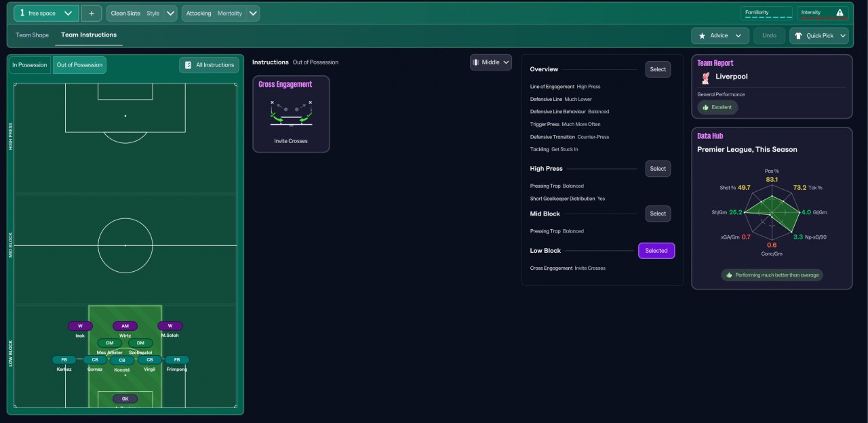Select Kerkez's FB position chip

click(x=64, y=360)
